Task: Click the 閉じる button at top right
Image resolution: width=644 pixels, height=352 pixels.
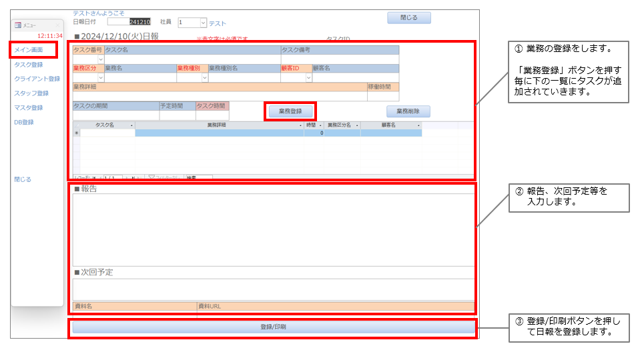Action: (408, 18)
